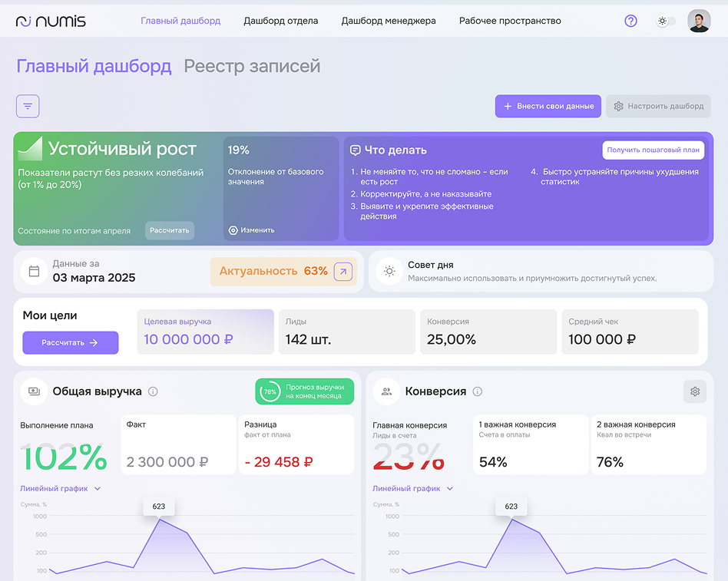Open Конверсия widget settings gear
728x581 pixels.
click(695, 391)
